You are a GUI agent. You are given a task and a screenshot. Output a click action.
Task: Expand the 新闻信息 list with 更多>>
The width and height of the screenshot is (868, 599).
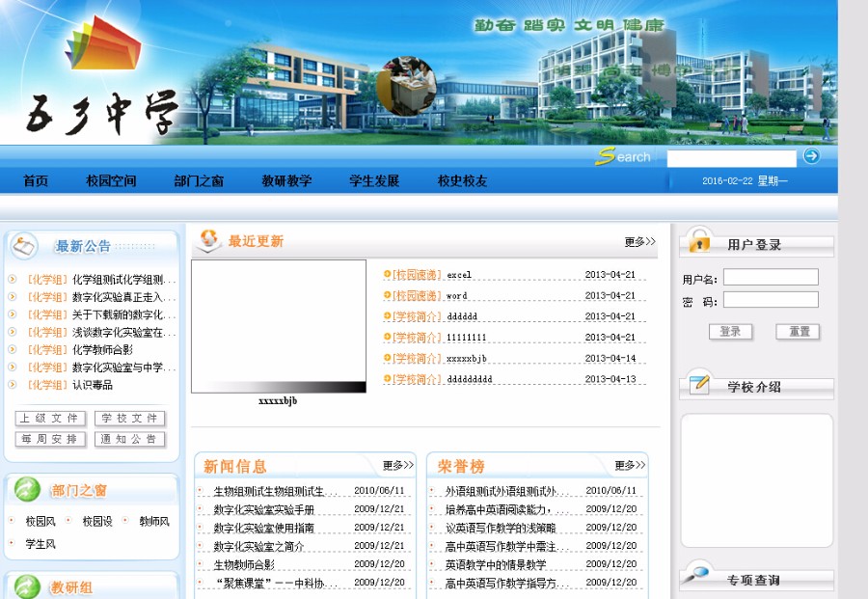point(398,464)
